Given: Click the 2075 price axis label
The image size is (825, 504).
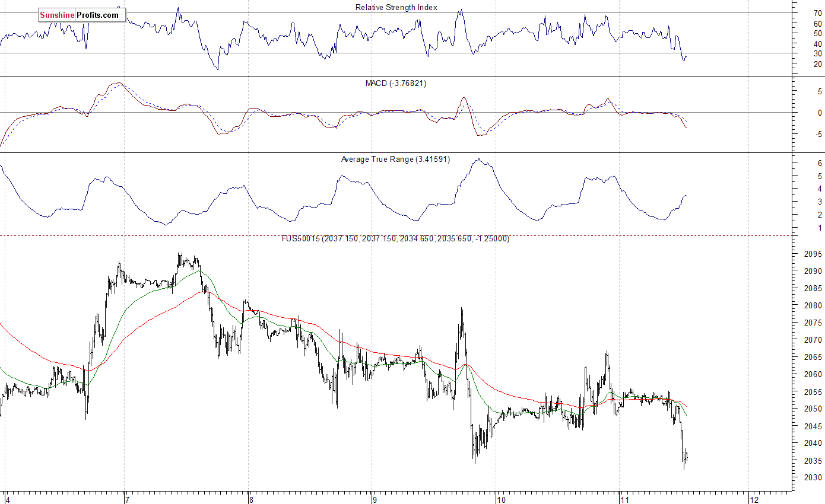Looking at the screenshot, I should (x=813, y=323).
